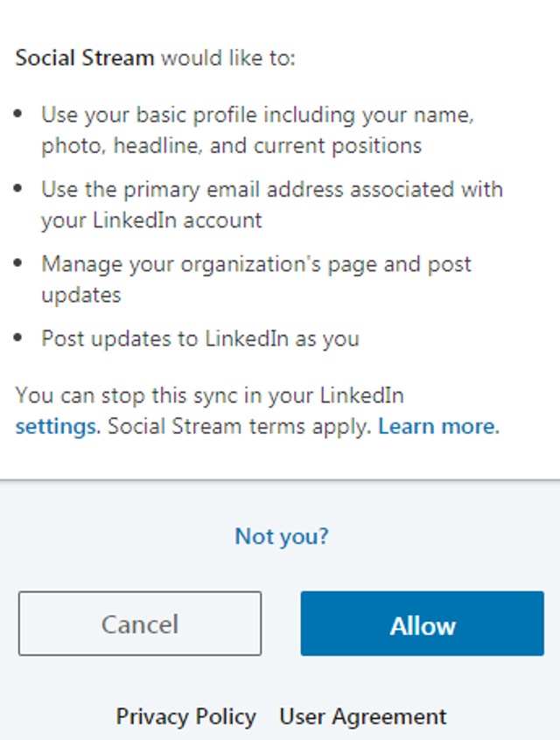Viewport: 560px width, 740px height.
Task: Click the bullet beside Manage your organization's page
Action: [18, 263]
